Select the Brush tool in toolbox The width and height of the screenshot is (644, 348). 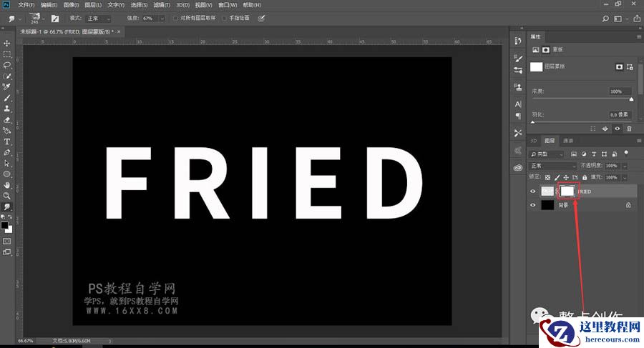[7, 98]
